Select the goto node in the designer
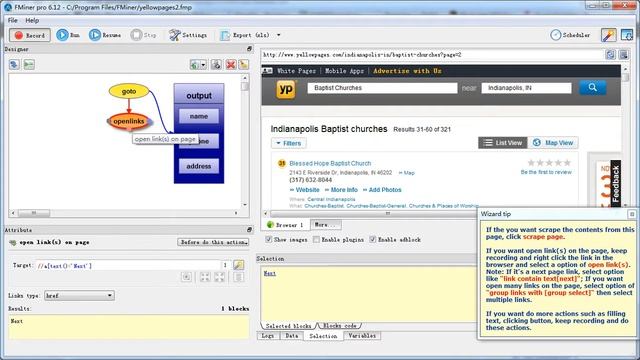640x360 pixels. pyautogui.click(x=129, y=91)
